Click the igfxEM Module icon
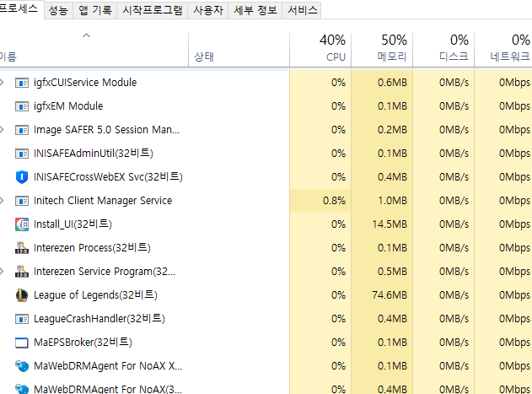This screenshot has height=394, width=532. pos(22,106)
